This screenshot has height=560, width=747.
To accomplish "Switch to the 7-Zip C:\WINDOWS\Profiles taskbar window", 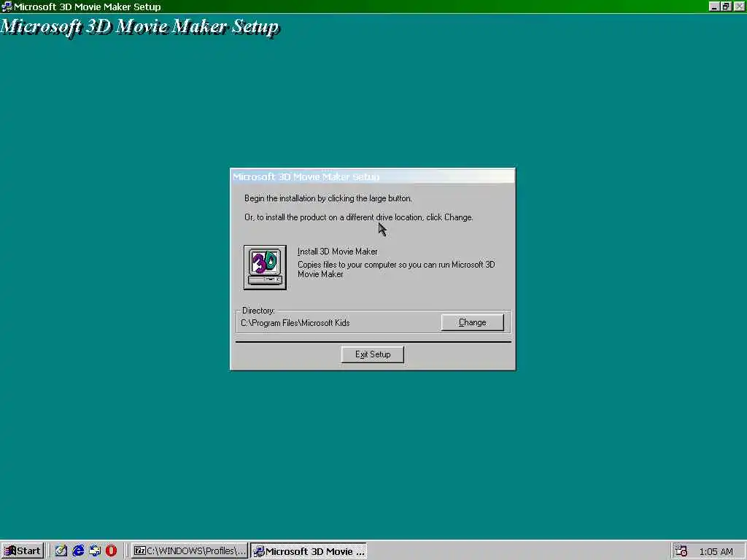I will click(189, 551).
